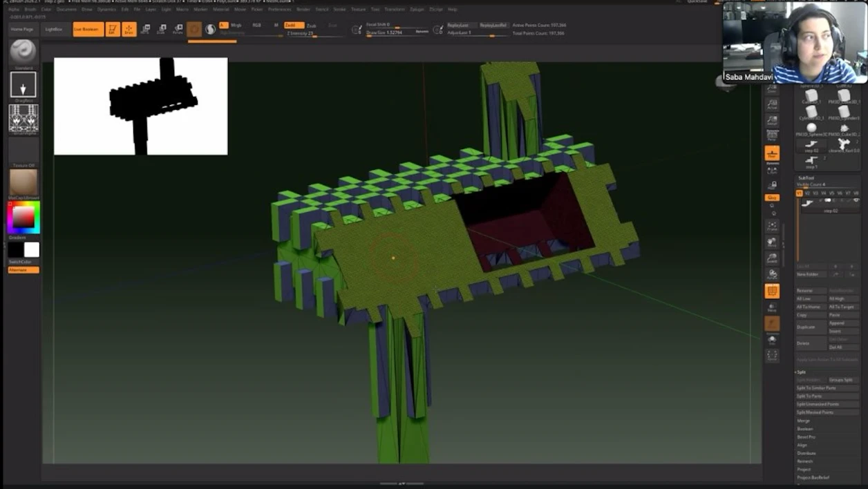The width and height of the screenshot is (868, 489).
Task: Select the Move transform icon
Action: 145,29
